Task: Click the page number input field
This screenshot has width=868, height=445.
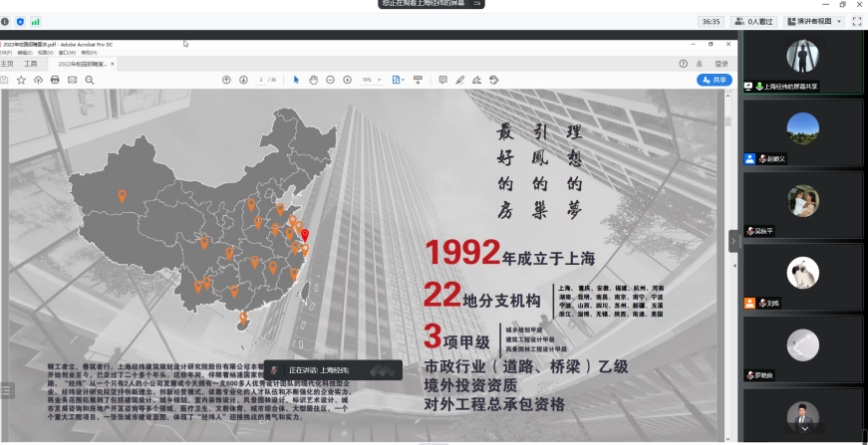Action: (x=261, y=80)
